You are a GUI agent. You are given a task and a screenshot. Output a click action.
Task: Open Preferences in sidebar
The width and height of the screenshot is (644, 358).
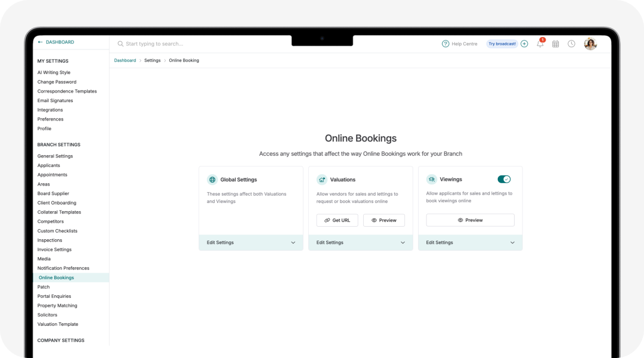click(50, 119)
